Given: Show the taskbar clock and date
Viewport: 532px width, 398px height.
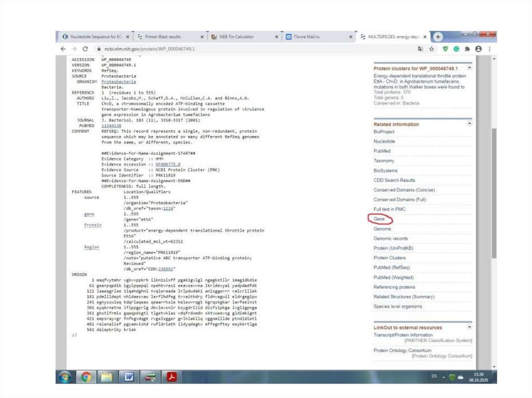Looking at the screenshot, I should pyautogui.click(x=478, y=377).
